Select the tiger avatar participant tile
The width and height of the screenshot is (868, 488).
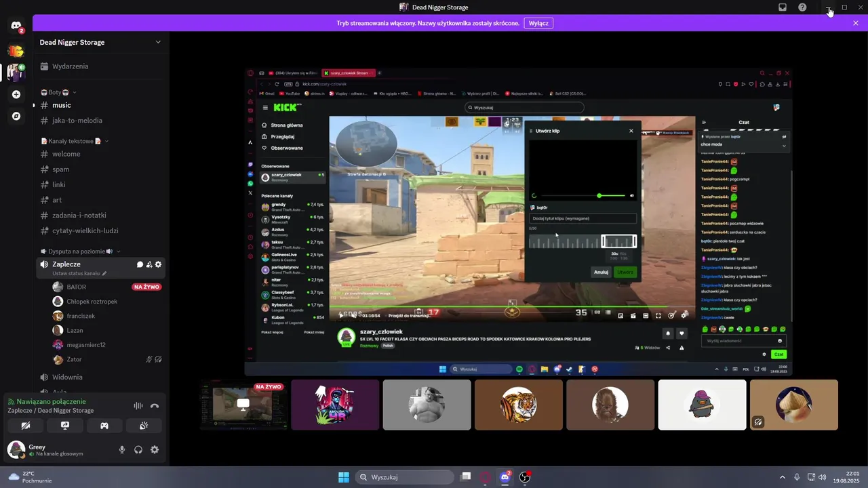tap(519, 405)
